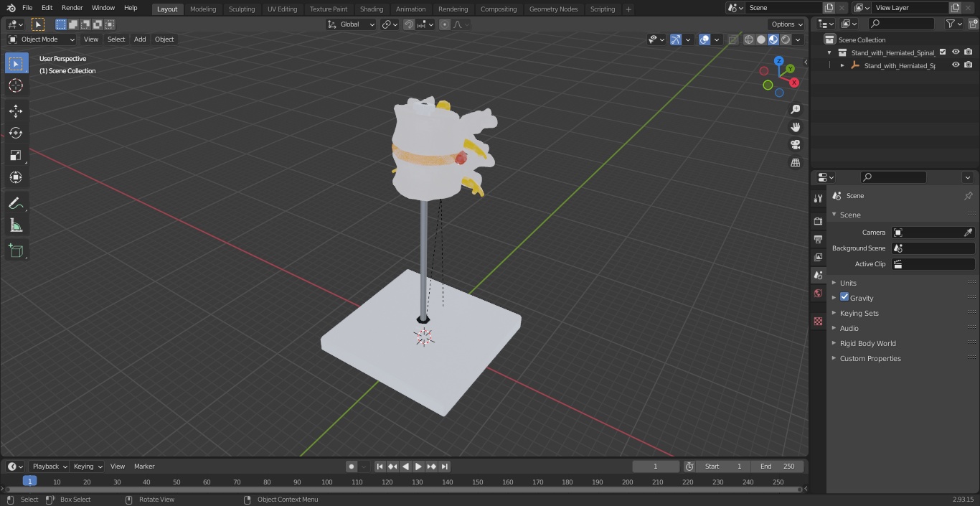Jump to the timeline end frame
This screenshot has width=980, height=506.
pos(444,467)
